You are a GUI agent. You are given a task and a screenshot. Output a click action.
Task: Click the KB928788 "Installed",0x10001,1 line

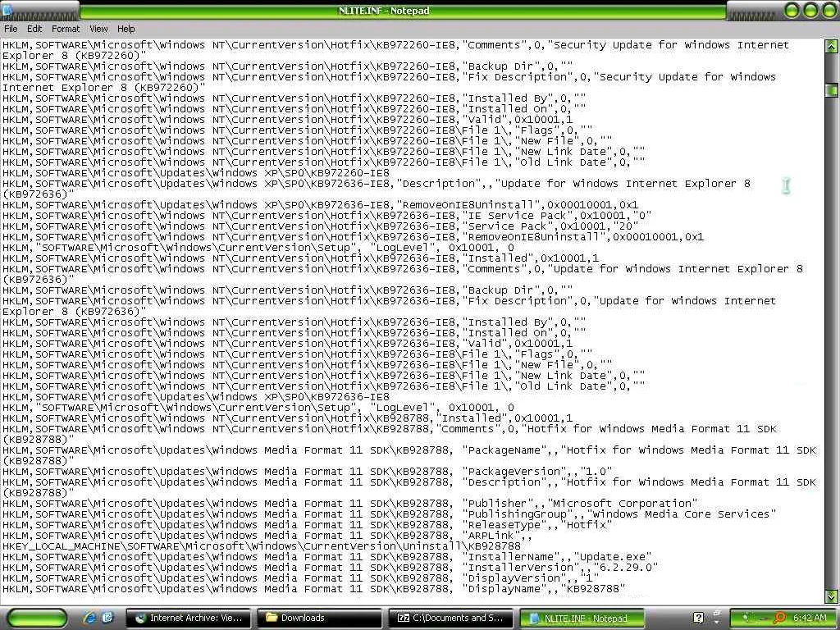pos(288,418)
